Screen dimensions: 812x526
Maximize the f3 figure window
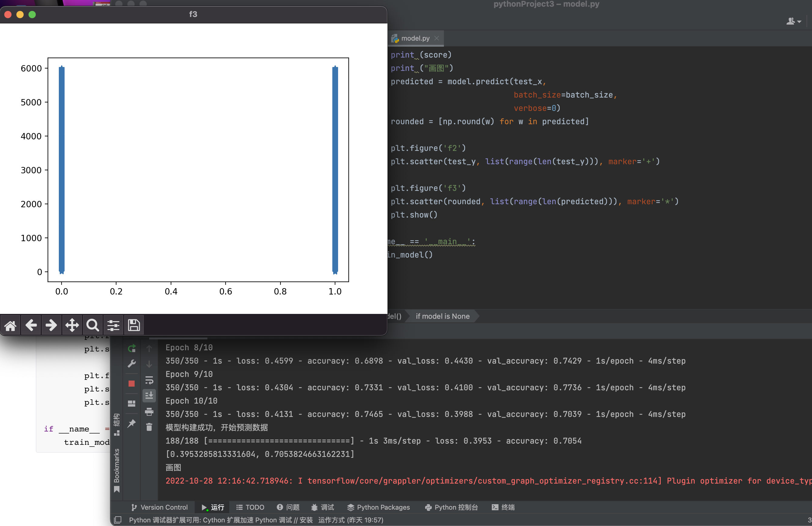pyautogui.click(x=32, y=14)
